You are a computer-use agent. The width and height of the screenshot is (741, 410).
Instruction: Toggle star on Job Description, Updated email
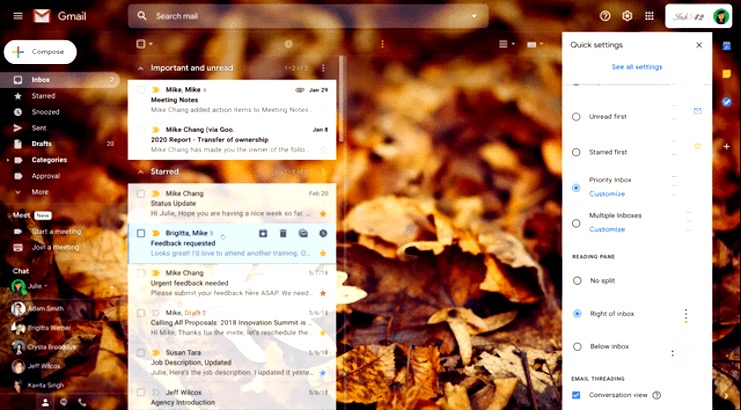323,373
